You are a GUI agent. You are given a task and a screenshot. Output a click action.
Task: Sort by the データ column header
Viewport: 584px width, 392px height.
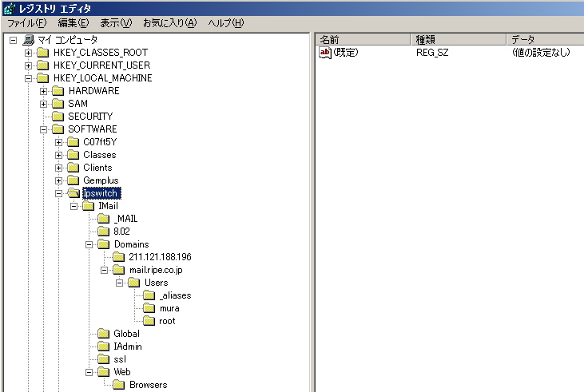coord(546,39)
